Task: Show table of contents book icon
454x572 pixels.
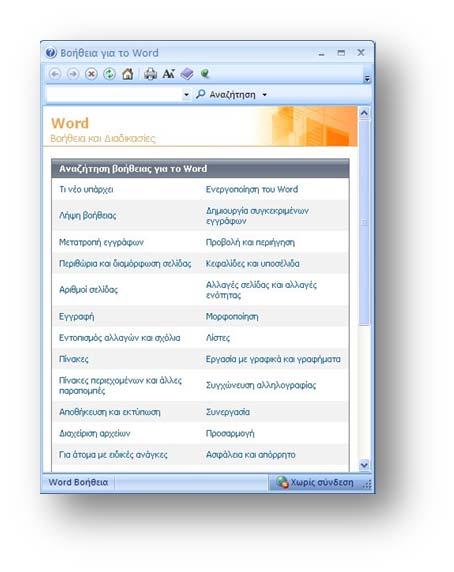Action: tap(187, 74)
